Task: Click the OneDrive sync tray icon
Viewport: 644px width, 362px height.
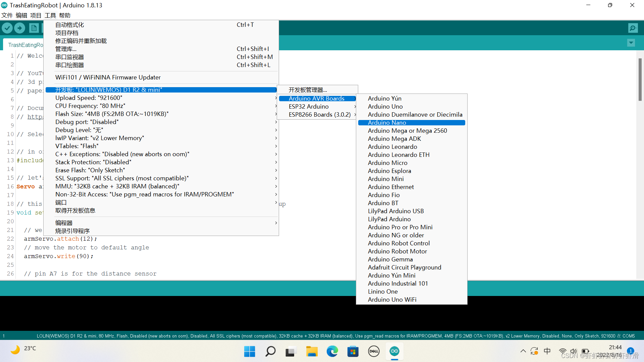Action: click(534, 351)
